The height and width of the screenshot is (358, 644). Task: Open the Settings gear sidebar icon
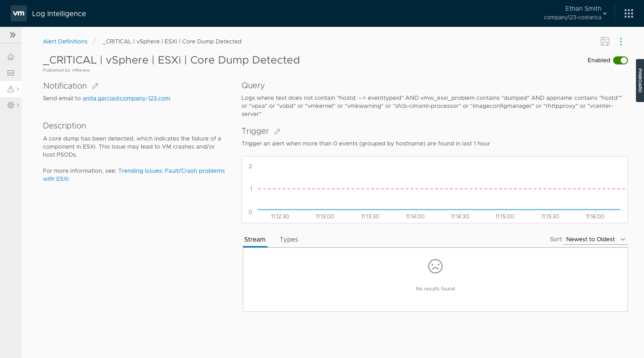11,105
